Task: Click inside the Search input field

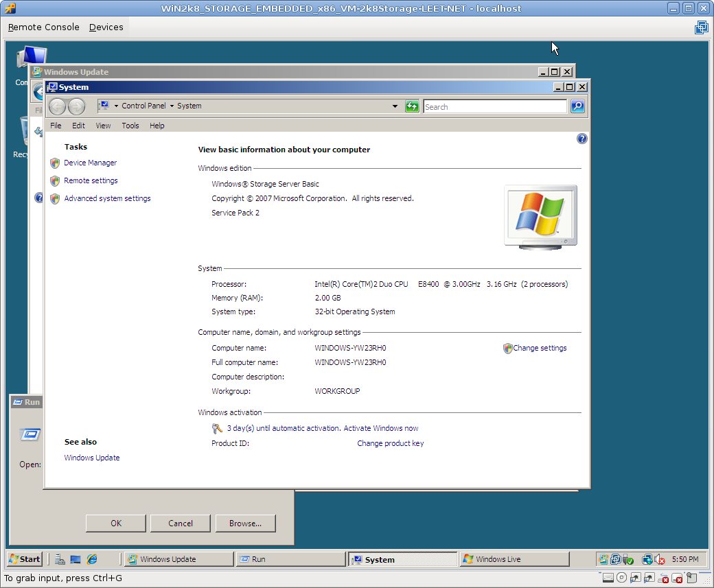Action: coord(494,107)
